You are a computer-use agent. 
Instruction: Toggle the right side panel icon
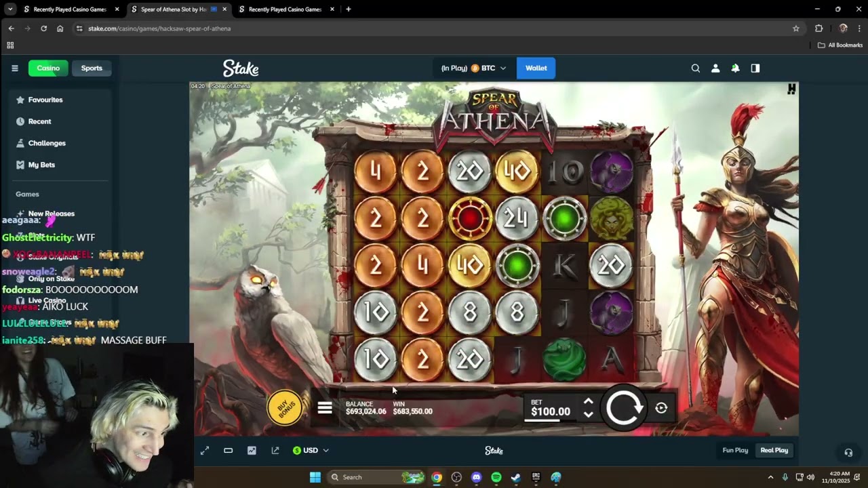pyautogui.click(x=755, y=68)
